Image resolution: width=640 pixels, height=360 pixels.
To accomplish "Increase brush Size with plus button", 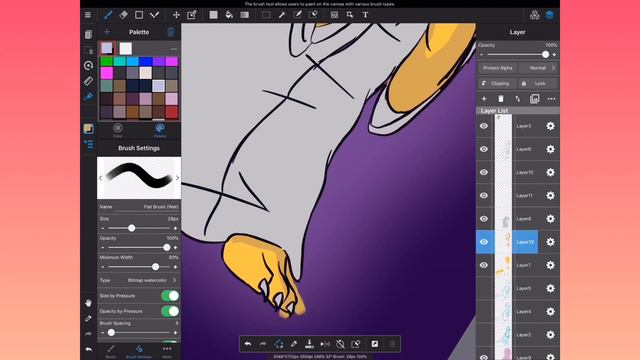I will coord(176,228).
